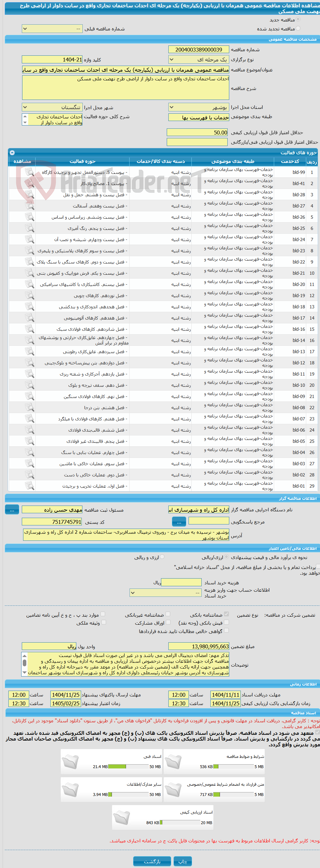Open view icon for row bld-99
Image resolution: width=320 pixels, height=868 pixels.
coord(30,172)
